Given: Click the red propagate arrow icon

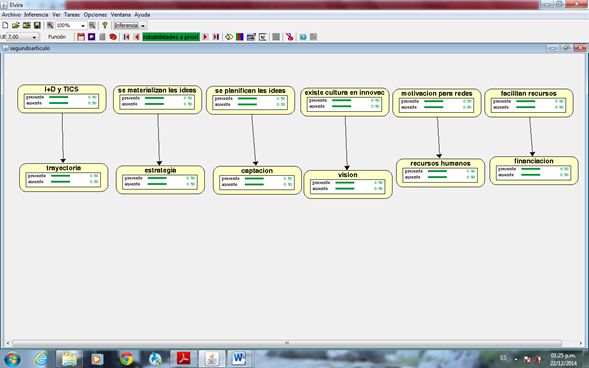Looking at the screenshot, I should tap(289, 37).
